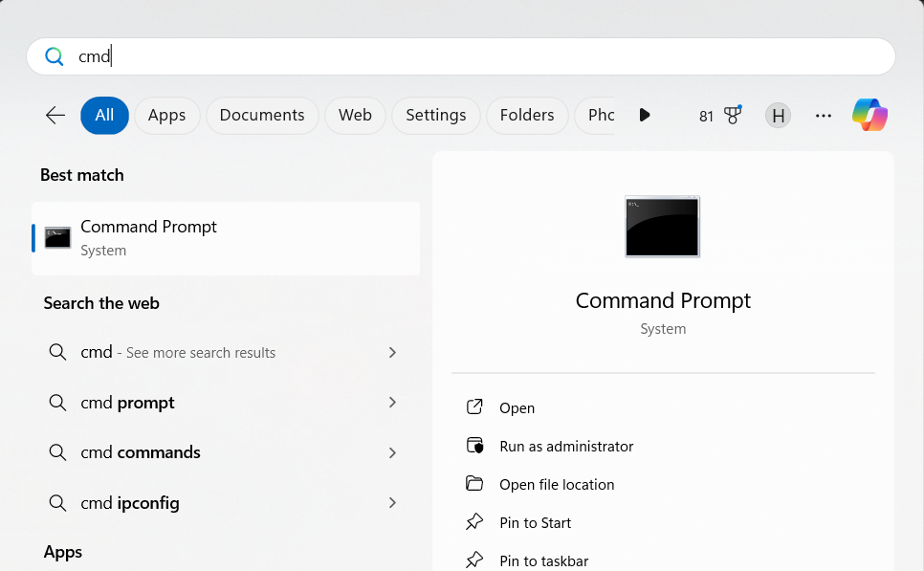Switch to the Documents filter tab
This screenshot has height=571, width=924.
(x=262, y=115)
